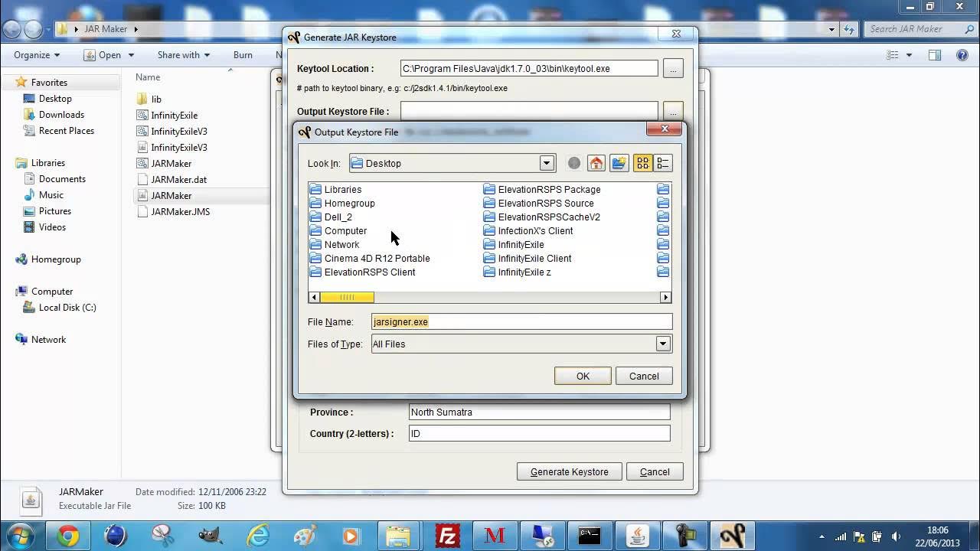
Task: Open the Share with menu in Explorer
Action: (x=184, y=55)
